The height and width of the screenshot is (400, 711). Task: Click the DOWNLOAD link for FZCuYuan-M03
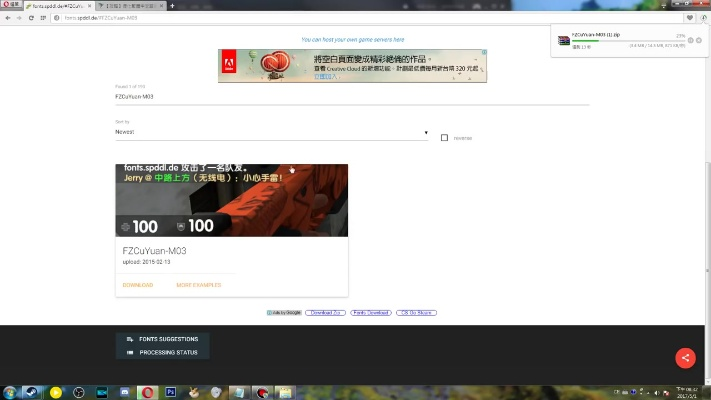(x=137, y=285)
